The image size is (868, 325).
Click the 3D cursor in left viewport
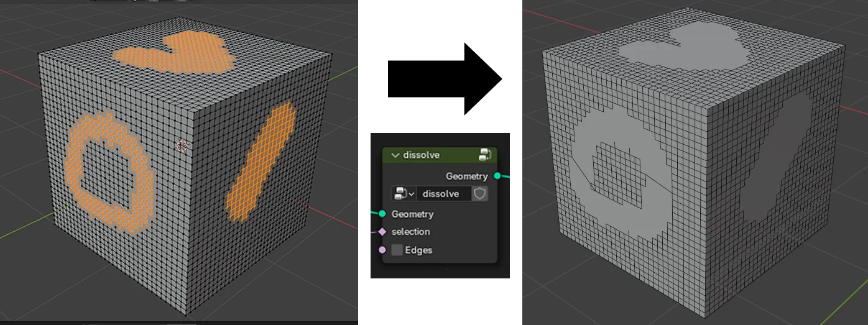182,146
